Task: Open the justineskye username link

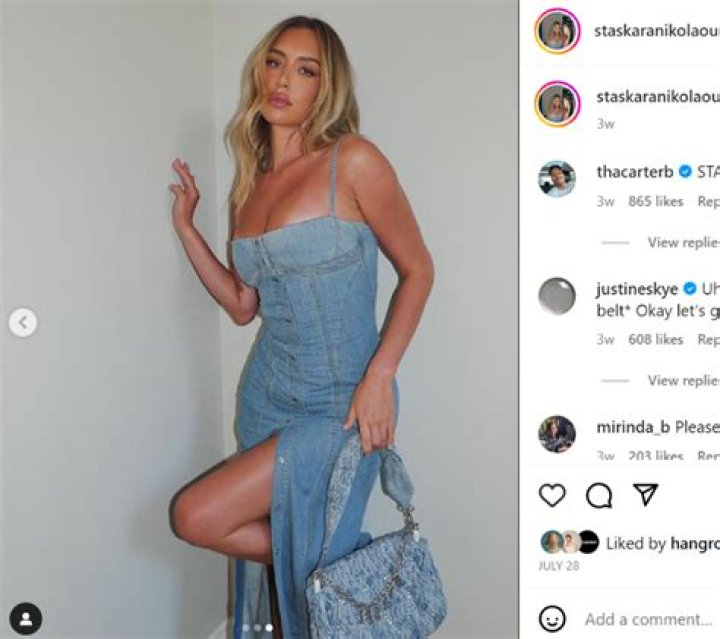Action: click(637, 289)
